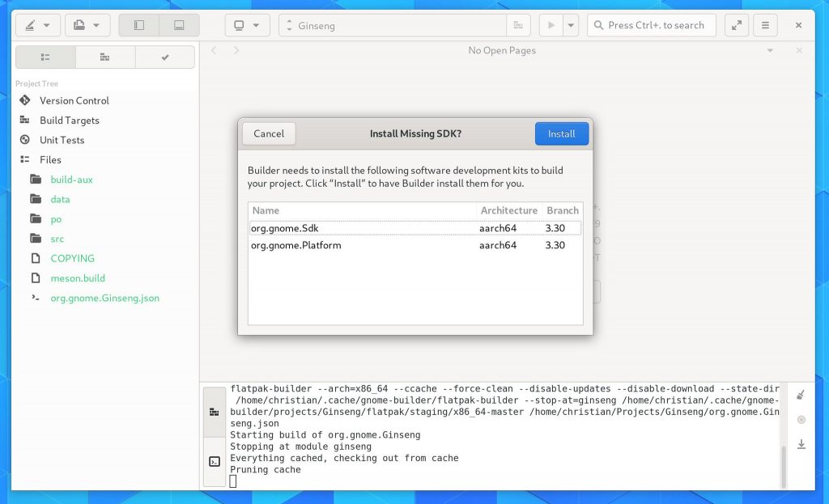The image size is (829, 504).
Task: Click the org.gnome.Ginseng.json file icon
Action: [x=36, y=298]
